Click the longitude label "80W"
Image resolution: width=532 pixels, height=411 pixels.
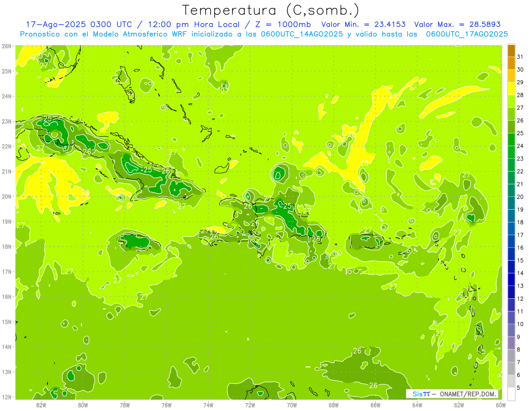[82, 405]
